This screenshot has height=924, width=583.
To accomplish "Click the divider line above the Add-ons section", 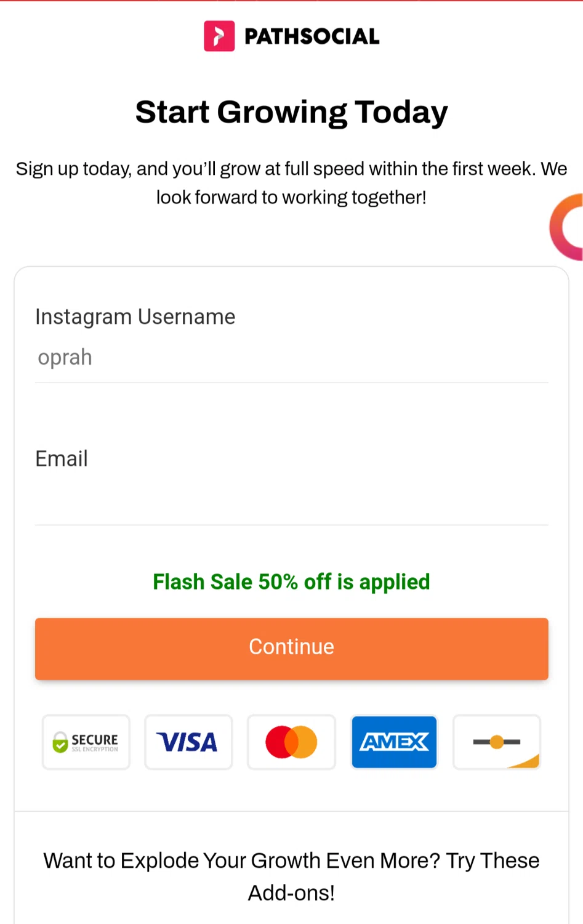I will pyautogui.click(x=291, y=811).
